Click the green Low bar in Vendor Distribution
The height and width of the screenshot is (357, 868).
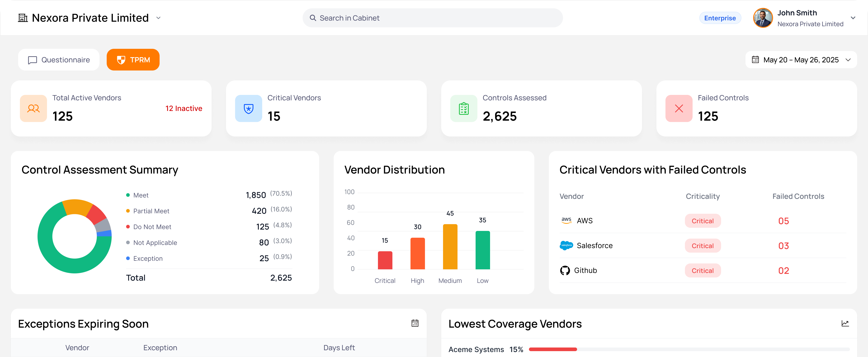pos(483,250)
